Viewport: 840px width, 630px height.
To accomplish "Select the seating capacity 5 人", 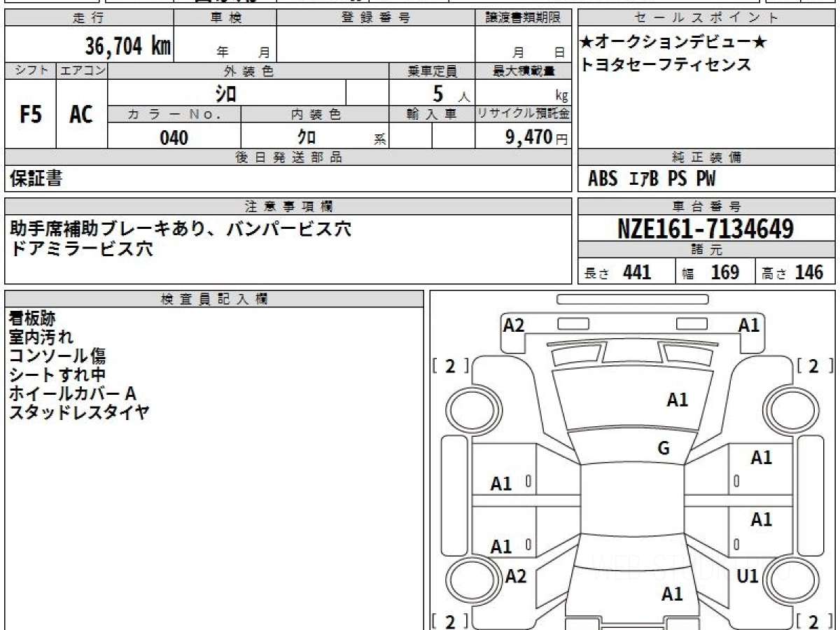I will [x=451, y=93].
